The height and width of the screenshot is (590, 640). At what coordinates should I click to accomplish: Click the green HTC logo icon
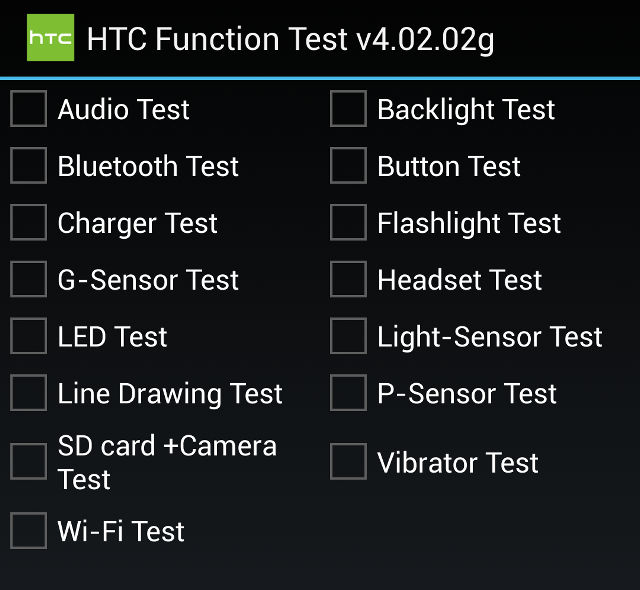(50, 39)
